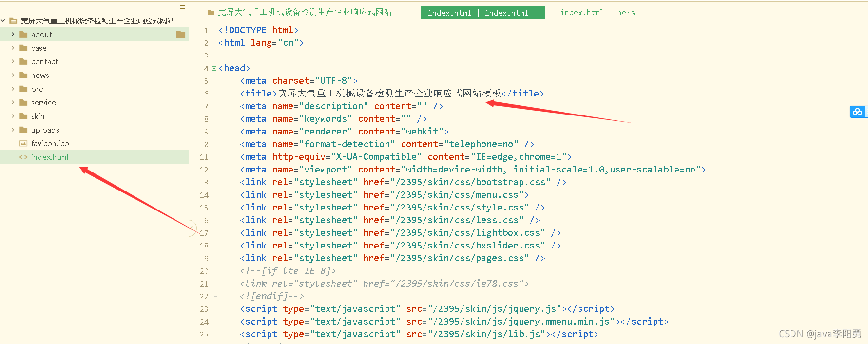The image size is (868, 344).
Task: Click "X-UA-Compatible" on line 11
Action: click(377, 157)
